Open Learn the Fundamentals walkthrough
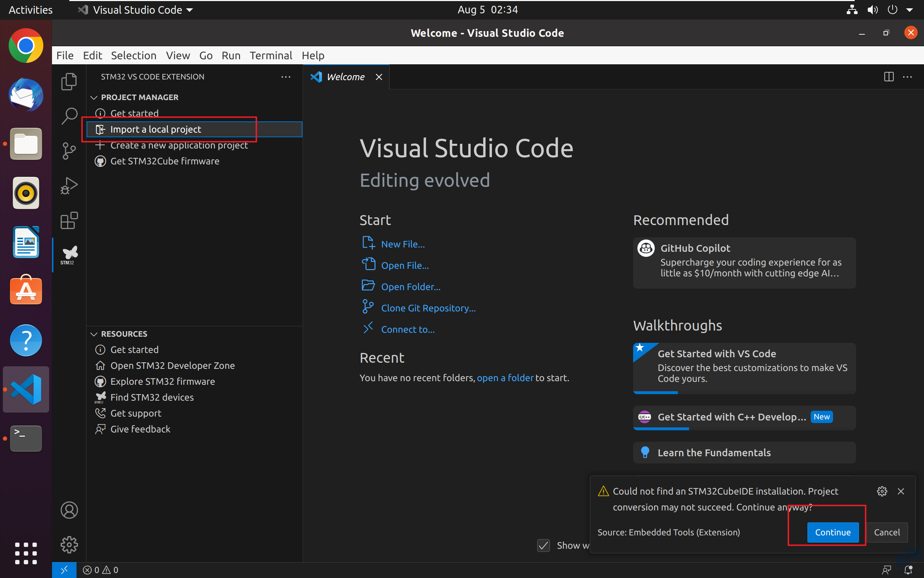924x578 pixels. coord(744,453)
